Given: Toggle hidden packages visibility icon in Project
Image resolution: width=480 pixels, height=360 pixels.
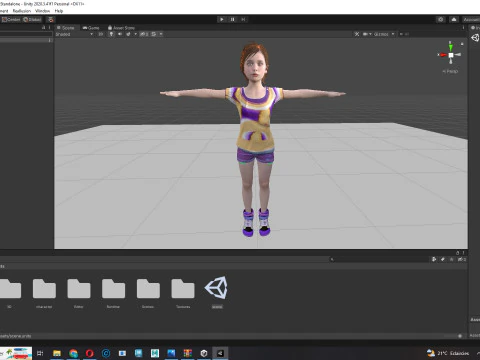Looking at the screenshot, I should [462, 259].
